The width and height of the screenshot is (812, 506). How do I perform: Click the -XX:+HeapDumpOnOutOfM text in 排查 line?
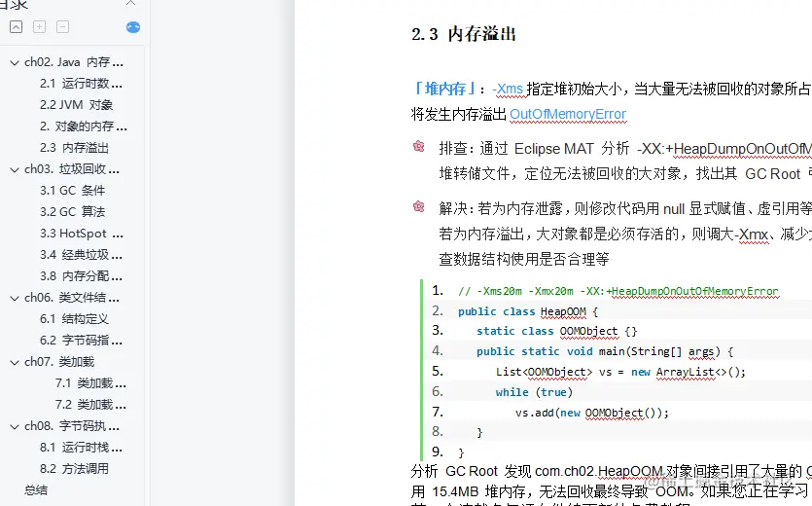pos(724,149)
